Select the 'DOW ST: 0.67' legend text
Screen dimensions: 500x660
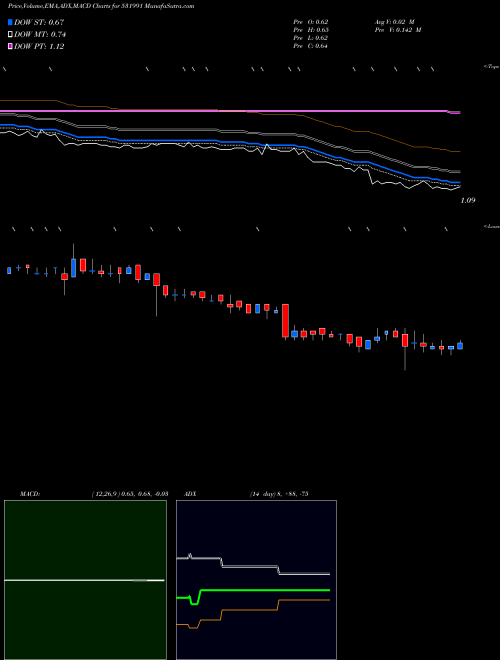[x=39, y=22]
